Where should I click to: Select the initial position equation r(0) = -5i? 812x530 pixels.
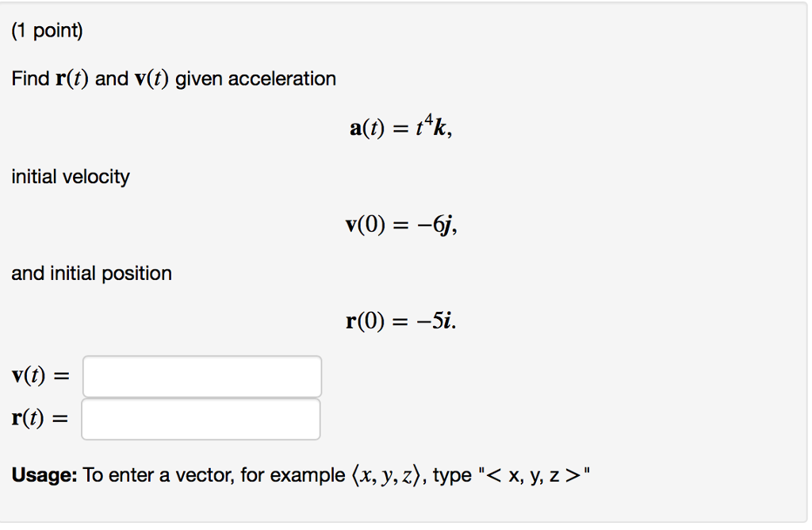point(400,321)
